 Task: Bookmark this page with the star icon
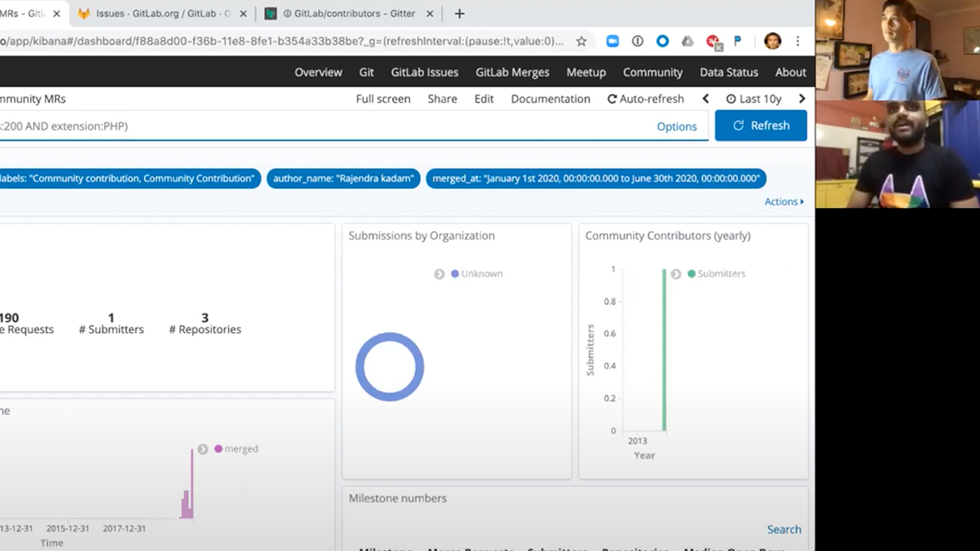[x=581, y=41]
